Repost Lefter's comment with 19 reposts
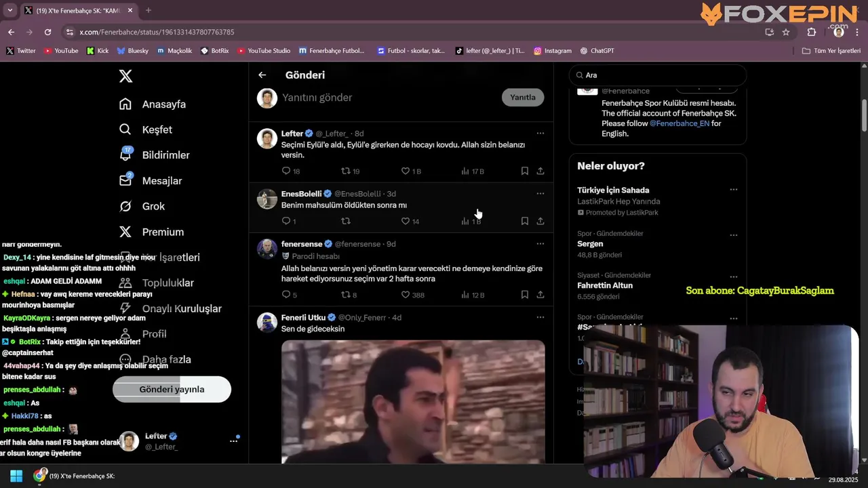The width and height of the screenshot is (868, 488). (x=350, y=171)
